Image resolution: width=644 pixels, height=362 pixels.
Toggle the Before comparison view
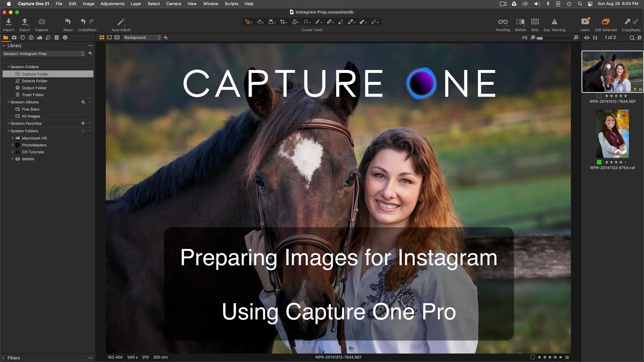coord(520,22)
